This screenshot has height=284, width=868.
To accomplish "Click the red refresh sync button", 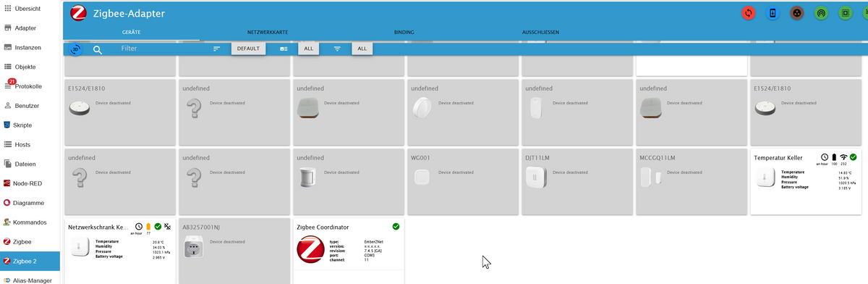I will [749, 13].
